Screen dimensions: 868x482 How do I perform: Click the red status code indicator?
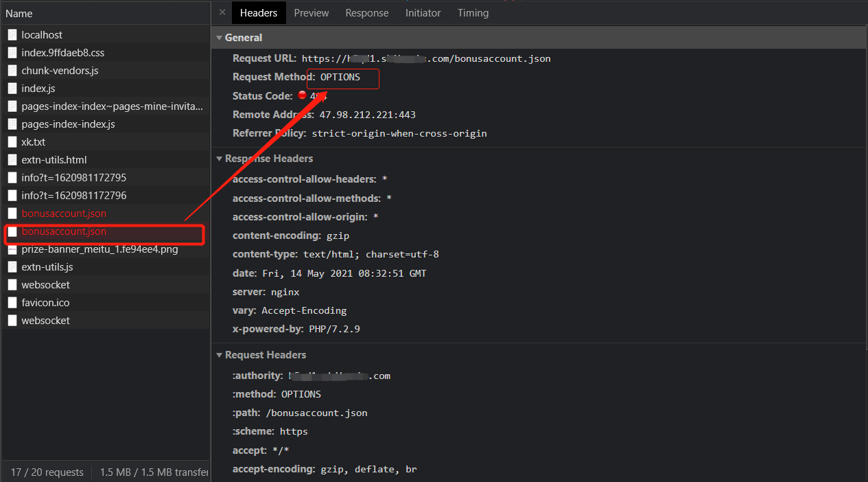[302, 95]
